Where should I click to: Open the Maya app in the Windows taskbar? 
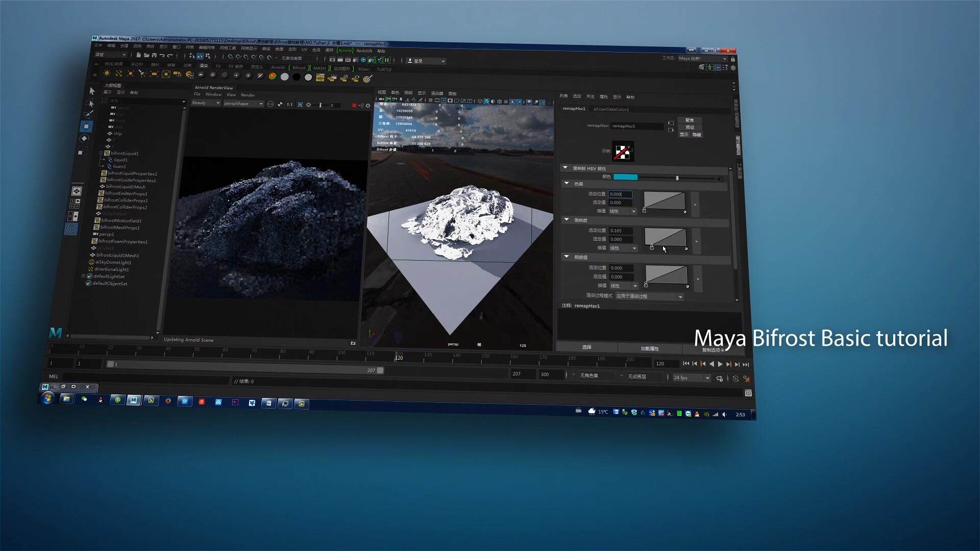pyautogui.click(x=133, y=400)
